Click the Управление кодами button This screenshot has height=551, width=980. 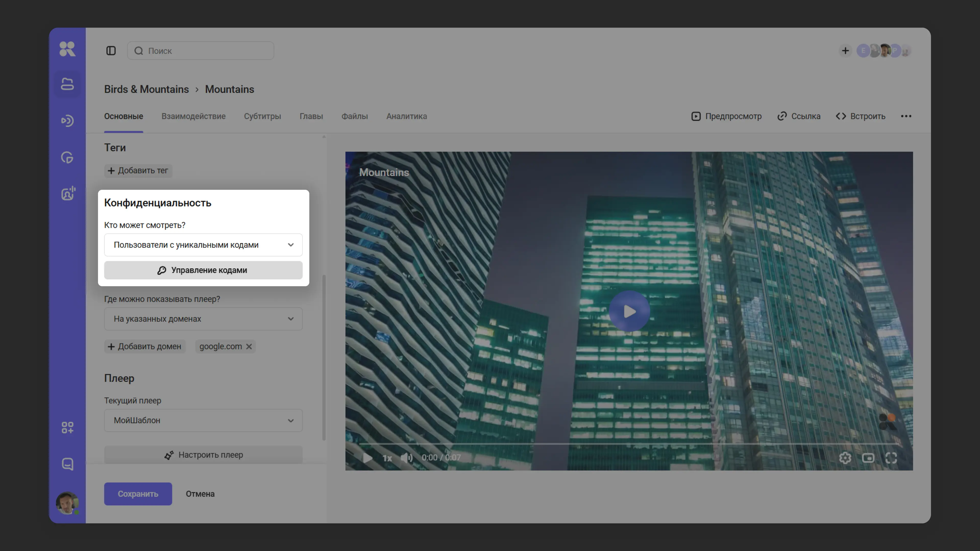pyautogui.click(x=203, y=270)
